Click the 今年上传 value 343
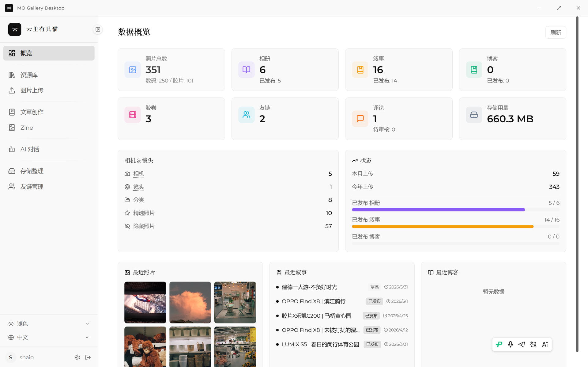This screenshot has width=588, height=367. 554,187
